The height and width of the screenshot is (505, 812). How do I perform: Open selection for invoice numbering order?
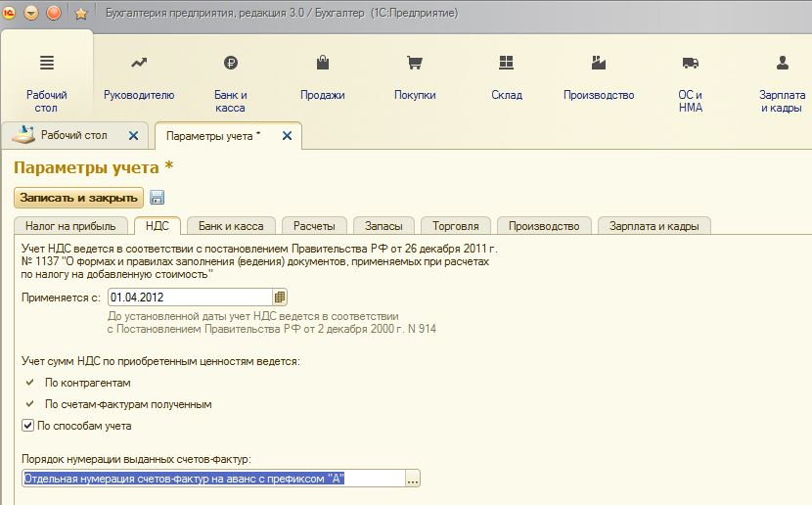pos(413,479)
